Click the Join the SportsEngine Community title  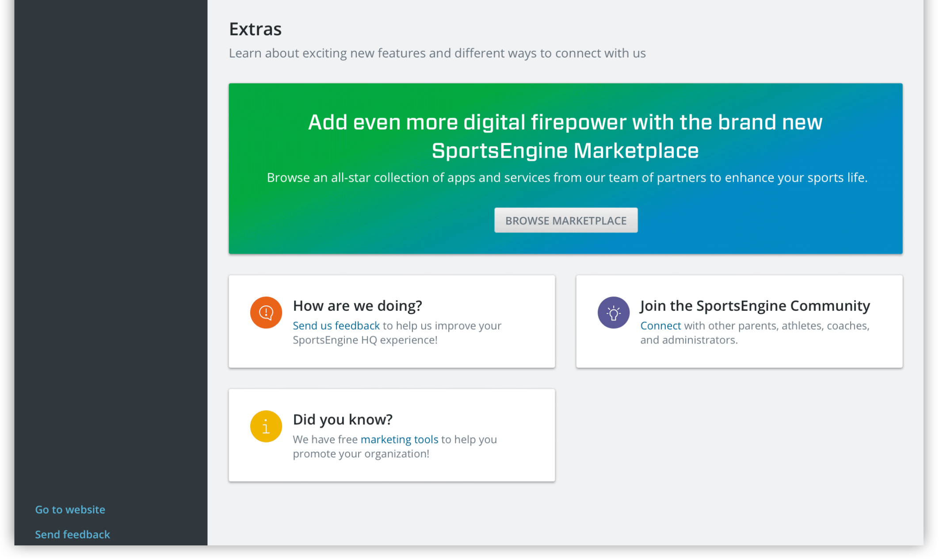point(755,306)
